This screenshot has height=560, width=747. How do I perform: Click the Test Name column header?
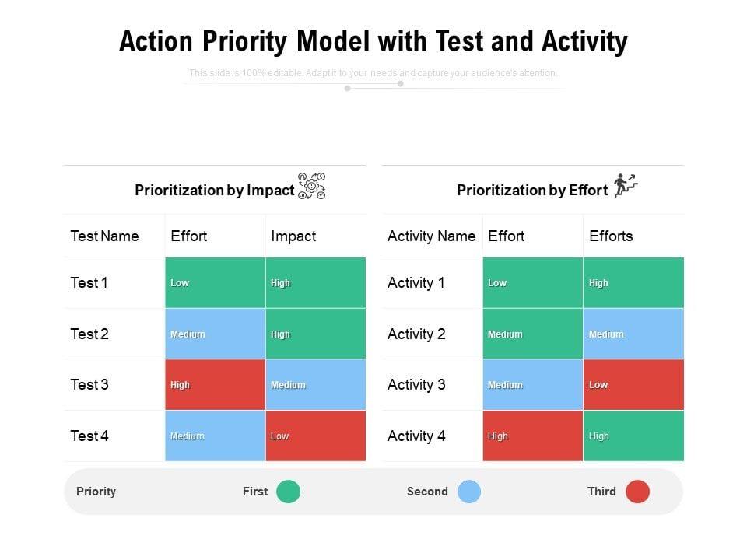104,236
